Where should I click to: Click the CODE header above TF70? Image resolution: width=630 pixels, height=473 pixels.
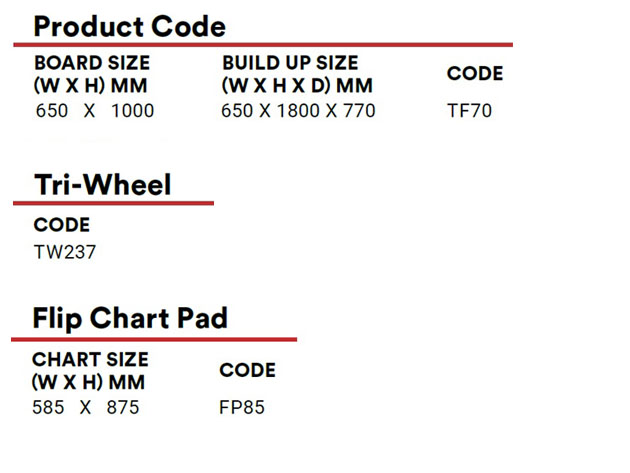click(x=475, y=73)
